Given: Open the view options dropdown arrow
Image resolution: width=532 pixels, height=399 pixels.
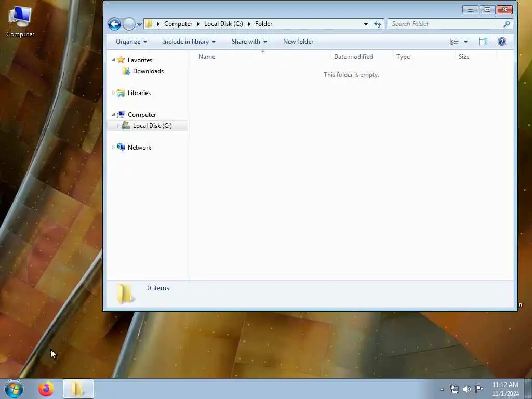Looking at the screenshot, I should (x=465, y=42).
